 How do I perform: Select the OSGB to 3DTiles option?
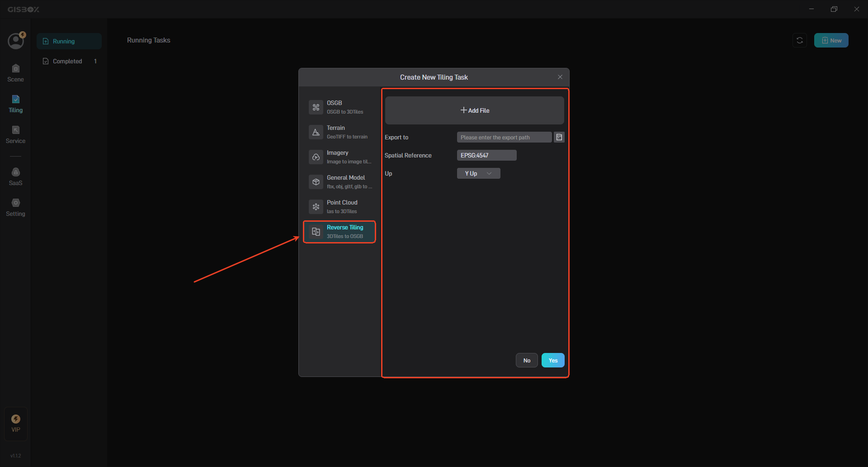[340, 107]
